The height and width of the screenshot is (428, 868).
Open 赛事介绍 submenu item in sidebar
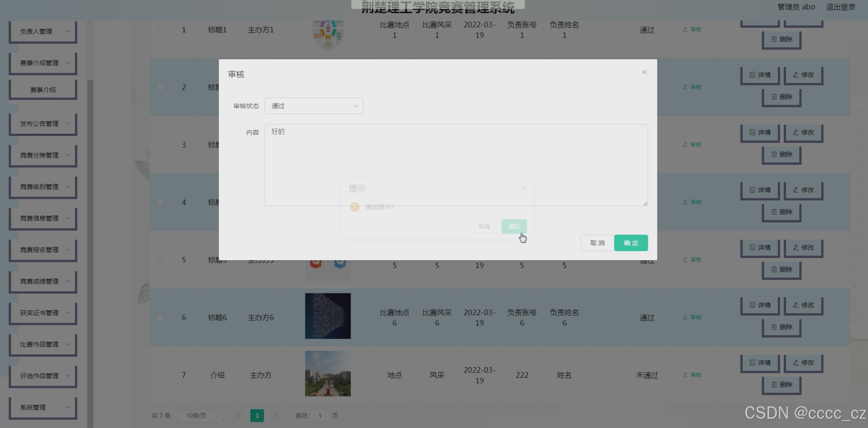[x=43, y=90]
